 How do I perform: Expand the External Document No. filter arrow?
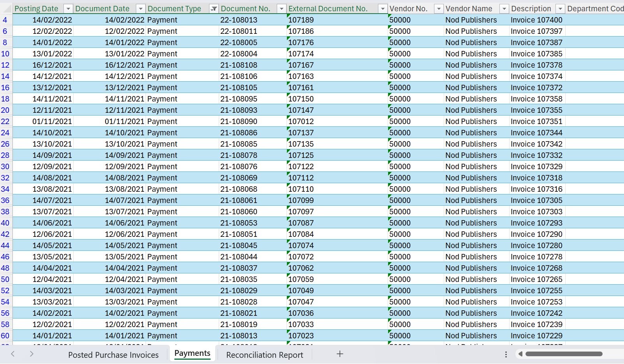383,9
